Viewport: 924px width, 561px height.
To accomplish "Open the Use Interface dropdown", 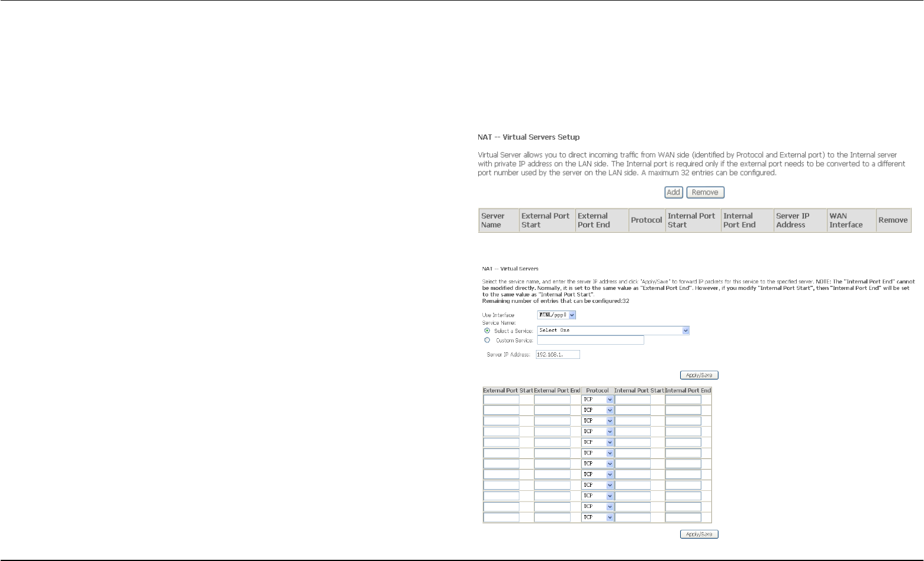I will pos(556,315).
